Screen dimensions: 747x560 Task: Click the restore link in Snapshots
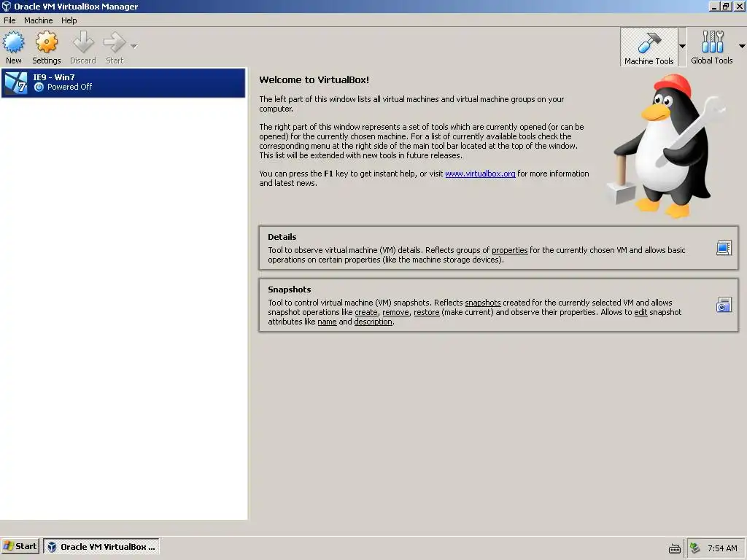(426, 312)
